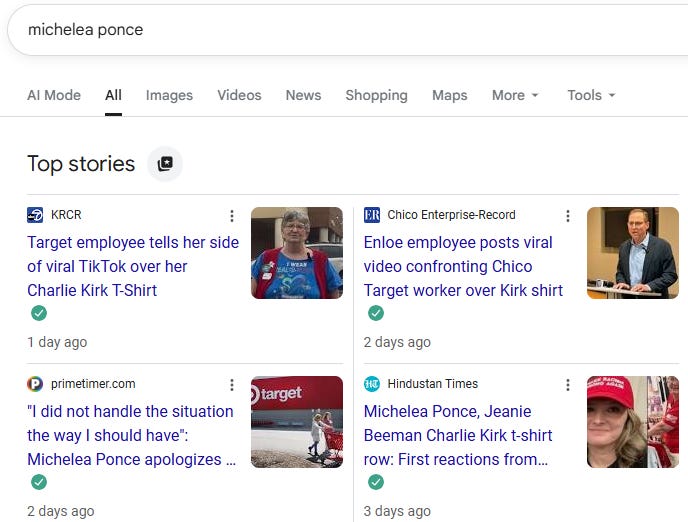Click the save icon beside Top stories

[165, 164]
